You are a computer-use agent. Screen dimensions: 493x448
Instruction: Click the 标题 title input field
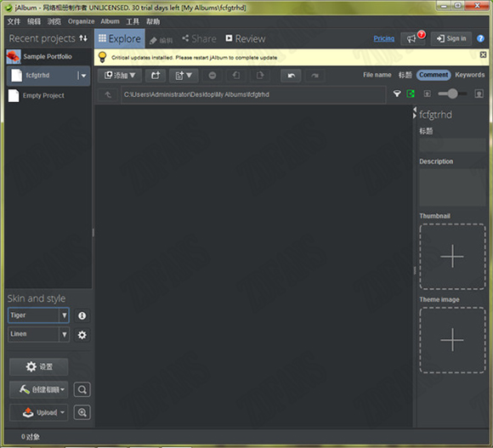[x=452, y=145]
